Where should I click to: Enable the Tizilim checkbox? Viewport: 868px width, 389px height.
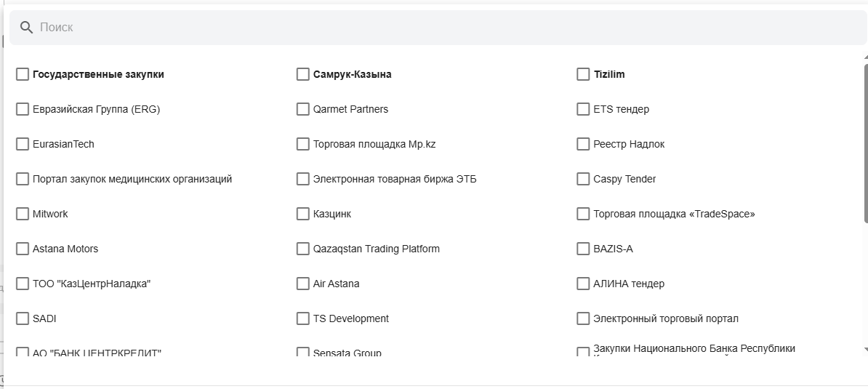(x=583, y=74)
